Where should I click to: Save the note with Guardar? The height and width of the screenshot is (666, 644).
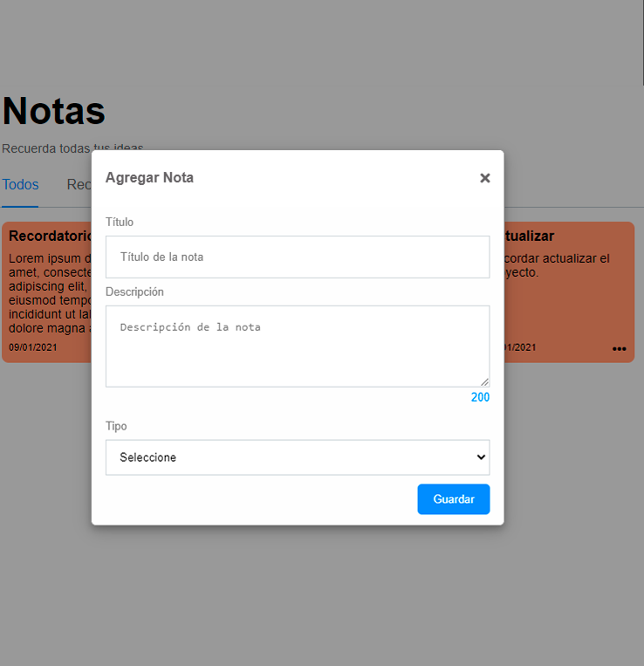click(454, 499)
